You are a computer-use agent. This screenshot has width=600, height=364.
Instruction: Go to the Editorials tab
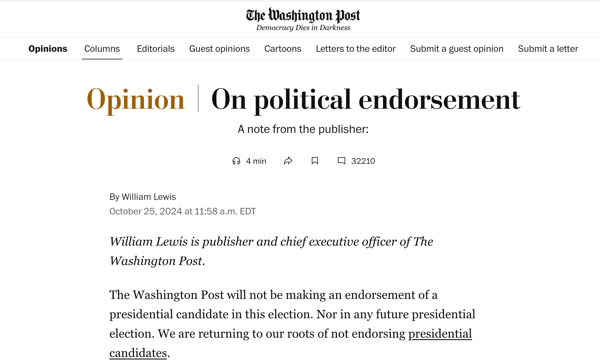pyautogui.click(x=156, y=49)
